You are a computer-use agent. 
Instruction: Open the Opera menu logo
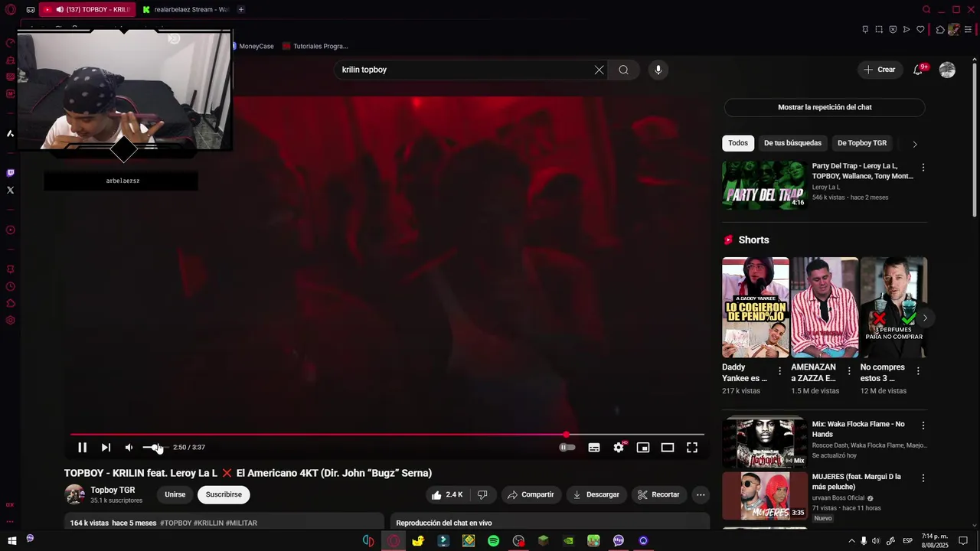coord(10,9)
